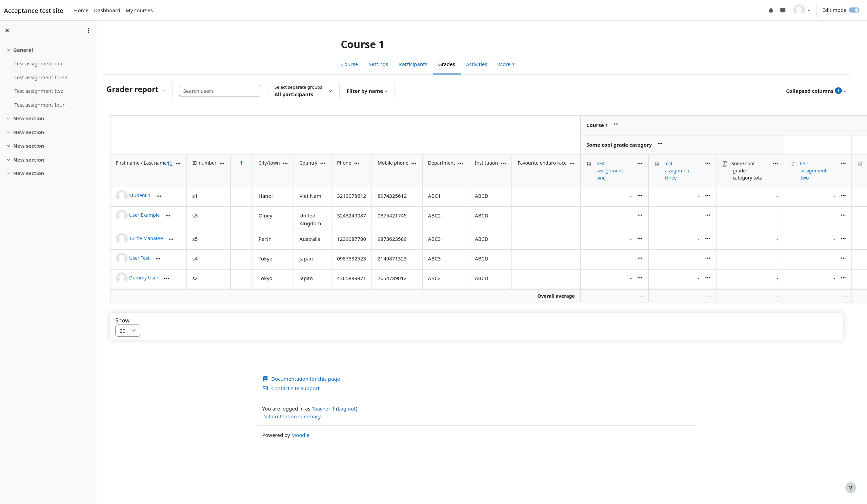Open course index three-dot options menu

88,30
